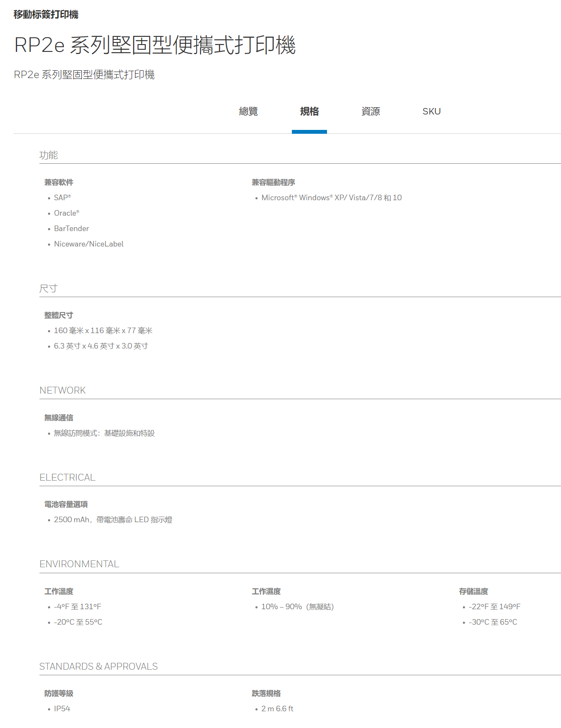Click the ENVIRONMENTAL section heading
Image resolution: width=561 pixels, height=728 pixels.
[x=79, y=564]
